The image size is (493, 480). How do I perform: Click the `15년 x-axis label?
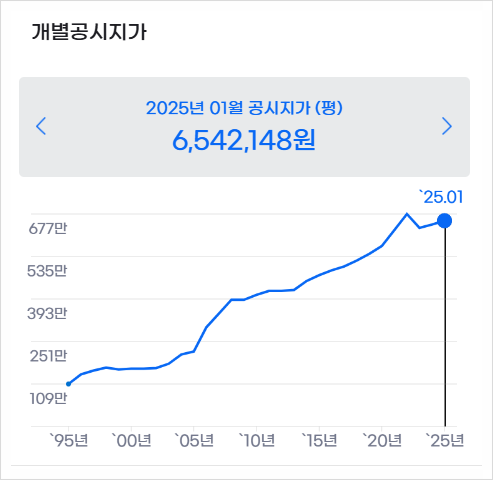click(x=319, y=440)
